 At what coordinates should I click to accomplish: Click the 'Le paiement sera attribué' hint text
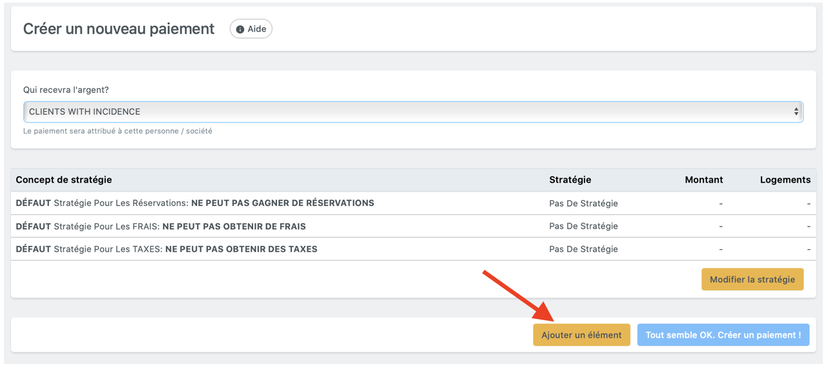pyautogui.click(x=118, y=131)
